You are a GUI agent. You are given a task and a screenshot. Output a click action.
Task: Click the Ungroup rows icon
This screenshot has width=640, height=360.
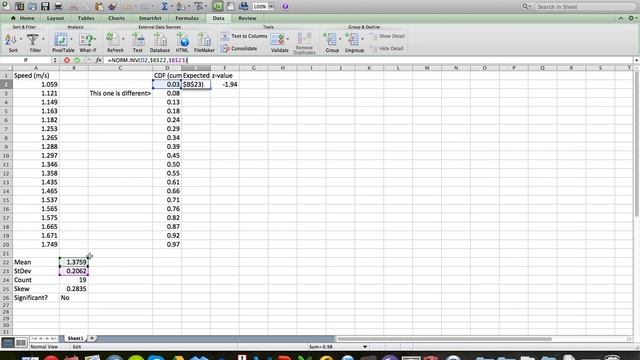click(351, 40)
